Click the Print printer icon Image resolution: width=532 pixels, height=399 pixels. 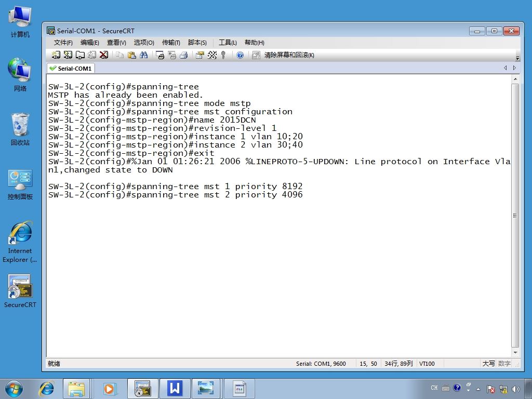pyautogui.click(x=183, y=55)
